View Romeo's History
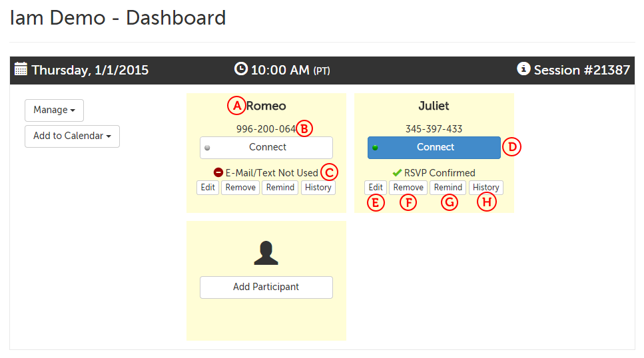This screenshot has height=358, width=644. click(318, 188)
